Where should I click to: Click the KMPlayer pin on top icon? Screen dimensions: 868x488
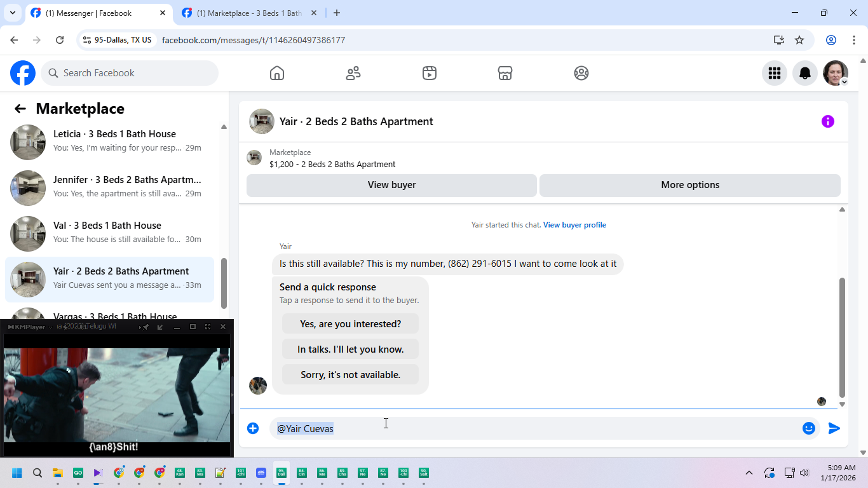(146, 327)
